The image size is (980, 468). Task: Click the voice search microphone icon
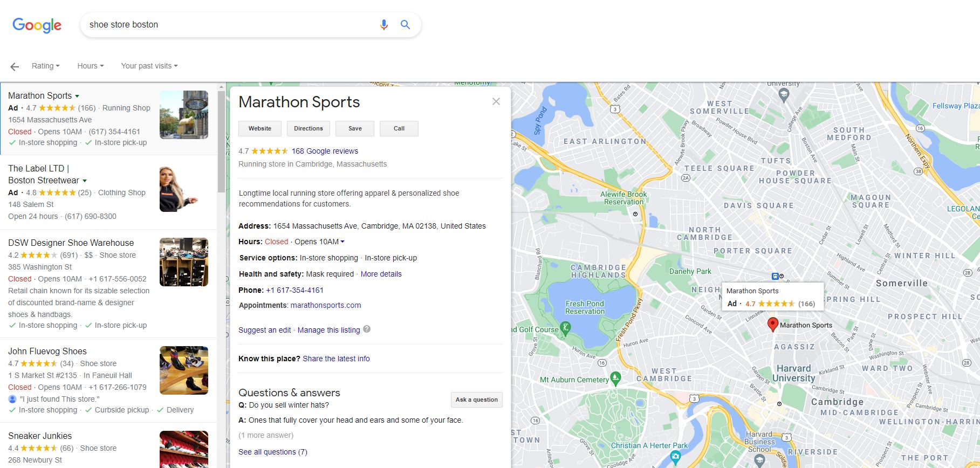pos(383,25)
